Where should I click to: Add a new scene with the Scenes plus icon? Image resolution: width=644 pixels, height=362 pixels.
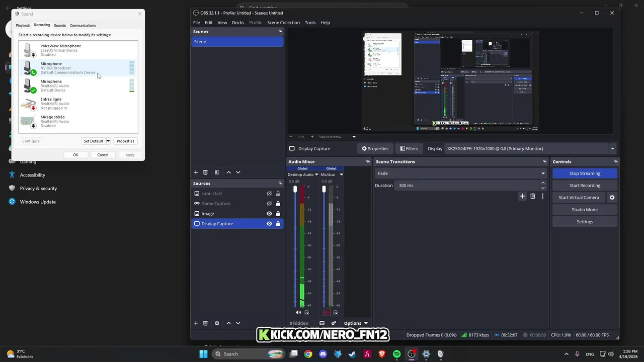pos(196,172)
